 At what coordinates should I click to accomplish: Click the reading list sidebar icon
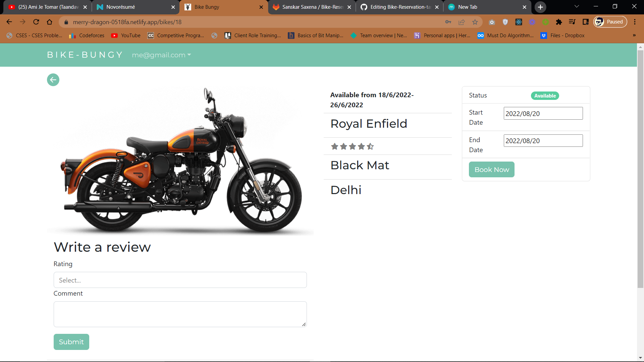[586, 22]
